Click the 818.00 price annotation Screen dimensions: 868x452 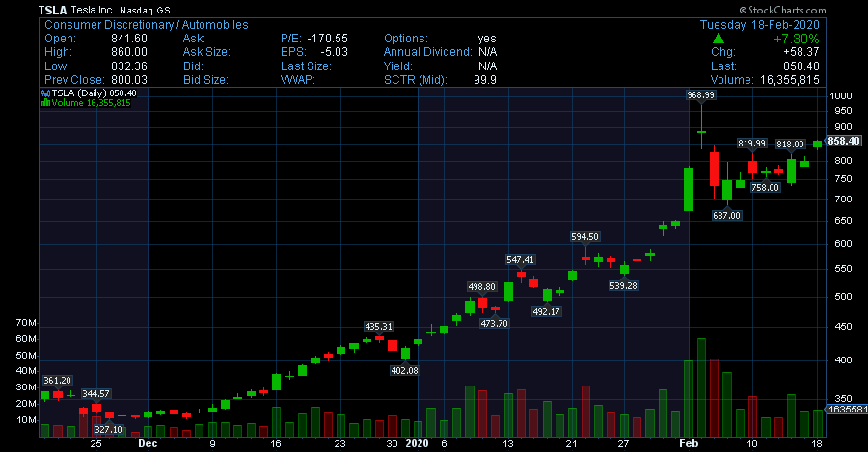[790, 145]
